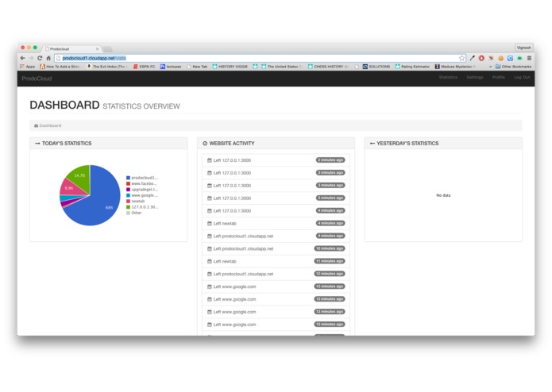Show hidden bookmarks with the overflow chevron
552x392 pixels.
click(490, 67)
